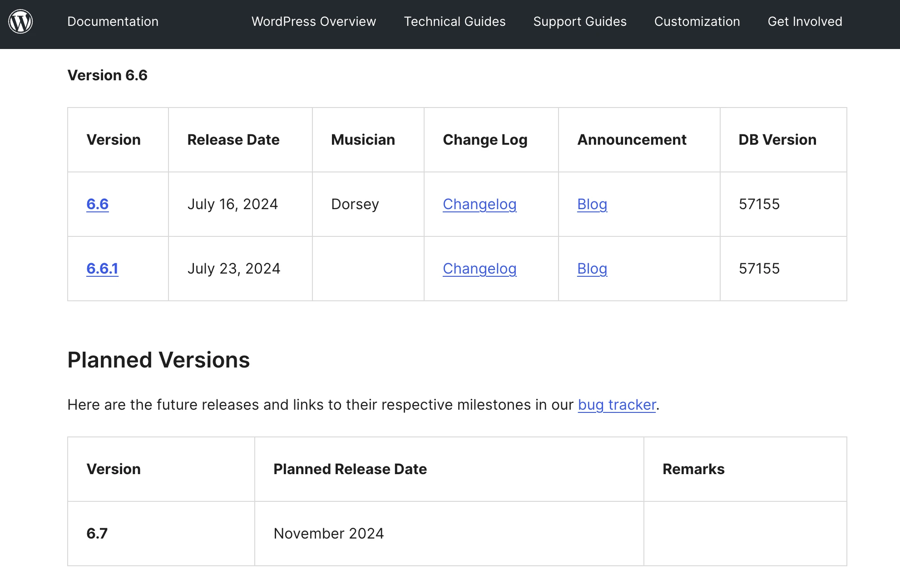Open the Blog announcement for 6.6
The width and height of the screenshot is (900, 588).
point(592,204)
